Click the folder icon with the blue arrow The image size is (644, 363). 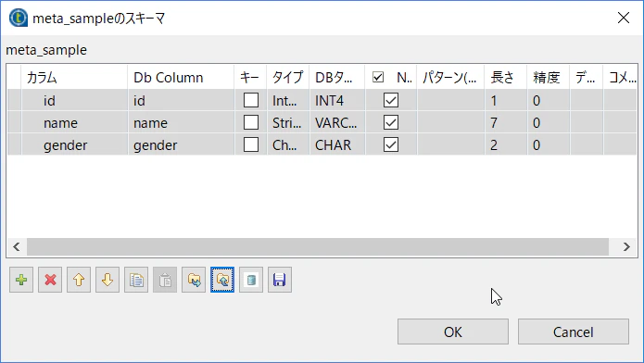click(x=194, y=280)
